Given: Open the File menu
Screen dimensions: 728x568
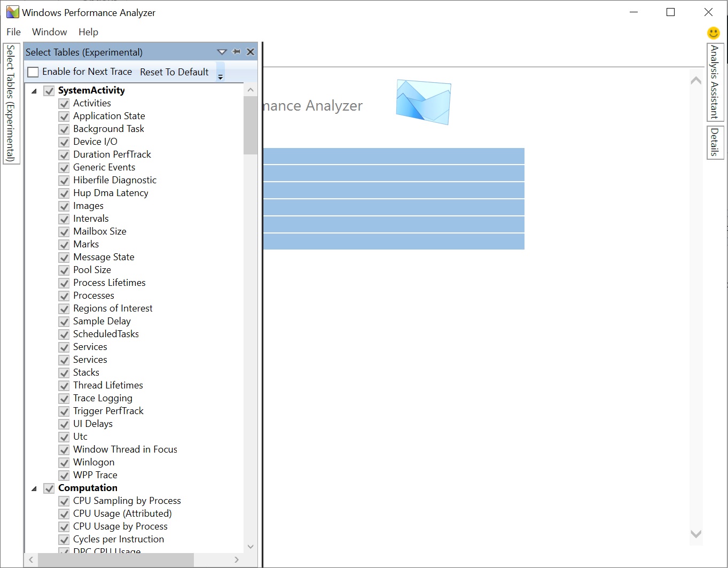Looking at the screenshot, I should tap(13, 32).
